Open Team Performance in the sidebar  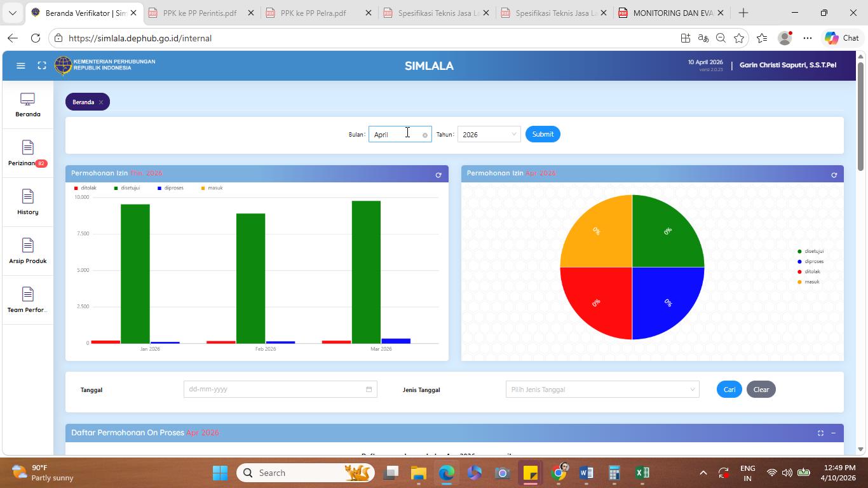coord(27,300)
